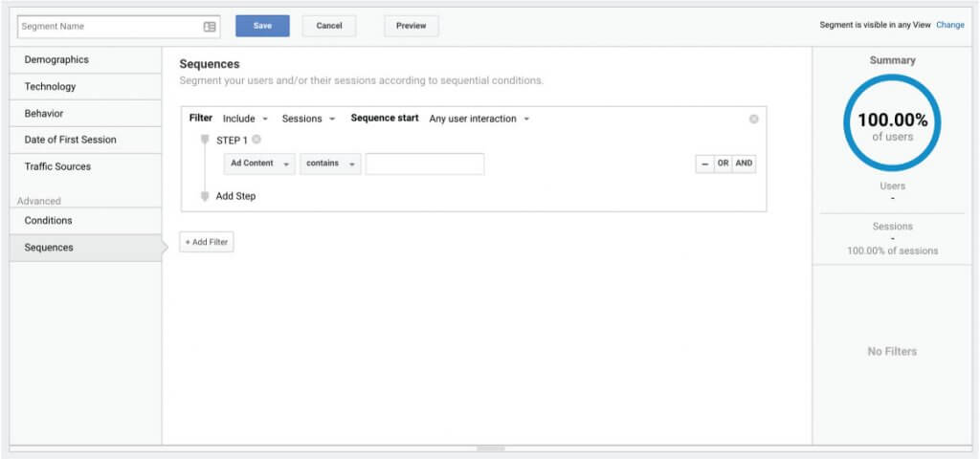
Task: Focus the Segment Name input field
Action: point(119,27)
